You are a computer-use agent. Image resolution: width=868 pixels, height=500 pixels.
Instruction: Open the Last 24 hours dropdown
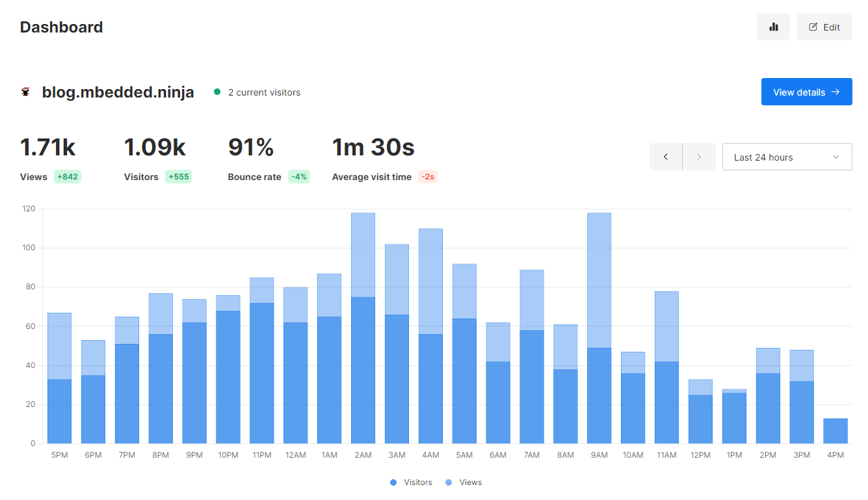tap(787, 157)
